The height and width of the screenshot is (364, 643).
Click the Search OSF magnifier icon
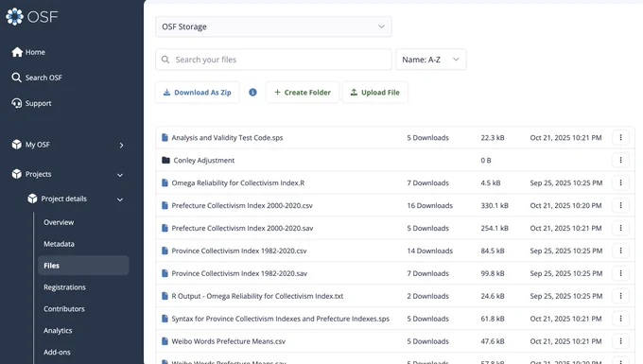point(16,78)
